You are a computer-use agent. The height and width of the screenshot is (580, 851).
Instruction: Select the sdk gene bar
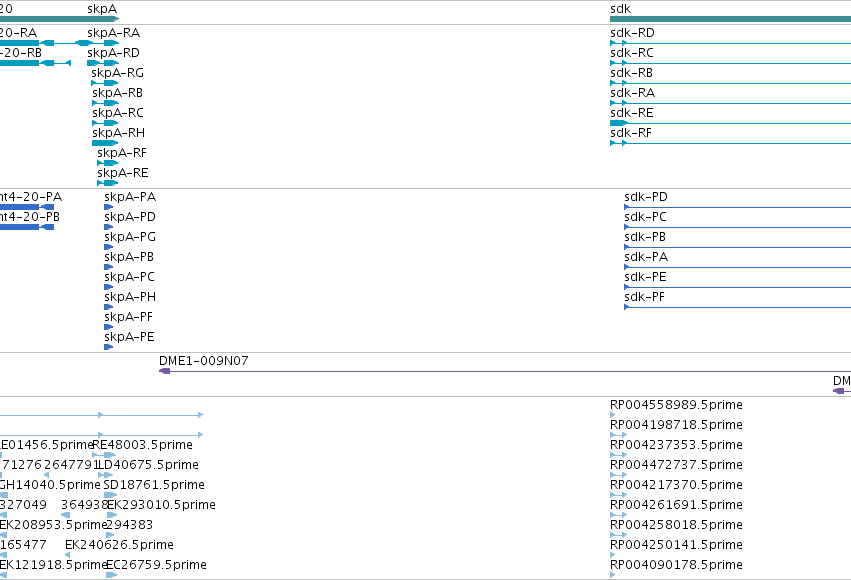click(x=731, y=19)
